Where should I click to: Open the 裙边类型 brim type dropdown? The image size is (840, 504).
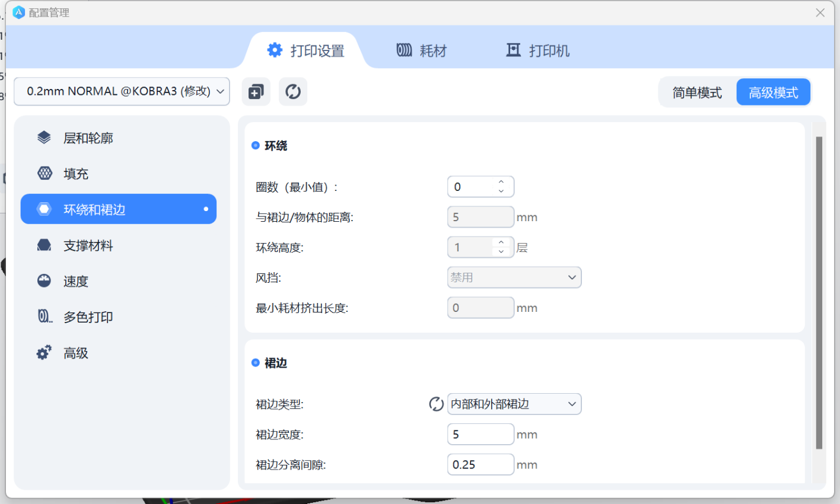[x=514, y=404]
